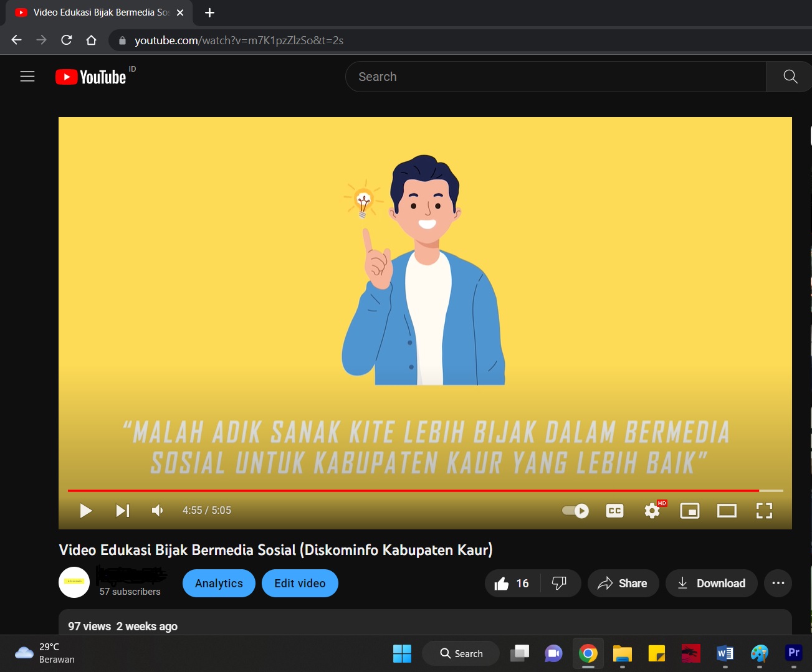Open the YouTube hamburger guide menu
The width and height of the screenshot is (812, 672).
tap(27, 77)
